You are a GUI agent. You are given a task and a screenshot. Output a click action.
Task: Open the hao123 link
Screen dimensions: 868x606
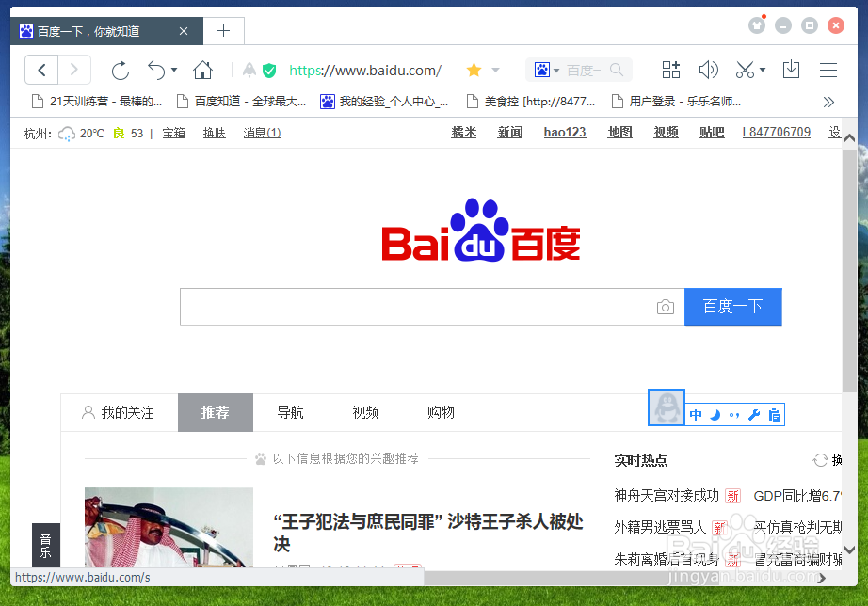point(565,133)
